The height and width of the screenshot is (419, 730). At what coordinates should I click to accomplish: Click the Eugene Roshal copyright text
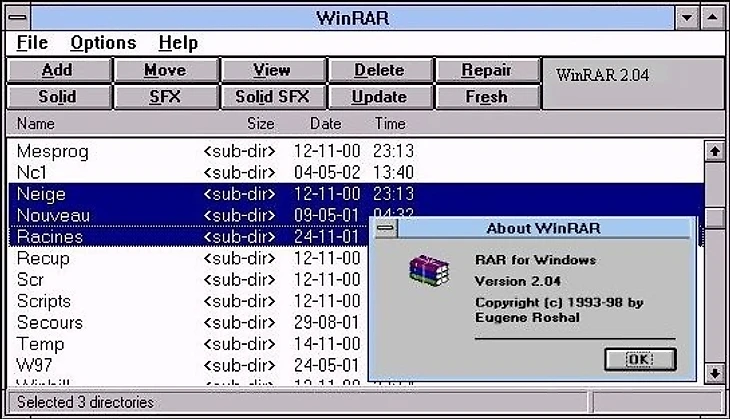point(527,318)
